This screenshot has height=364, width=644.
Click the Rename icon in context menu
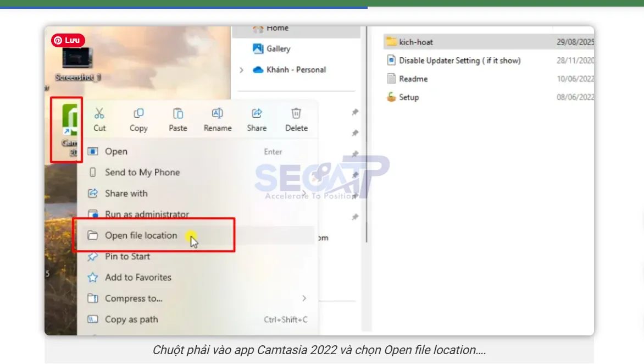pyautogui.click(x=217, y=114)
